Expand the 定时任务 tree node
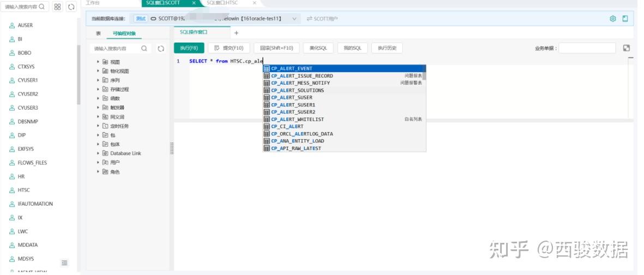644x275 pixels. coord(98,126)
